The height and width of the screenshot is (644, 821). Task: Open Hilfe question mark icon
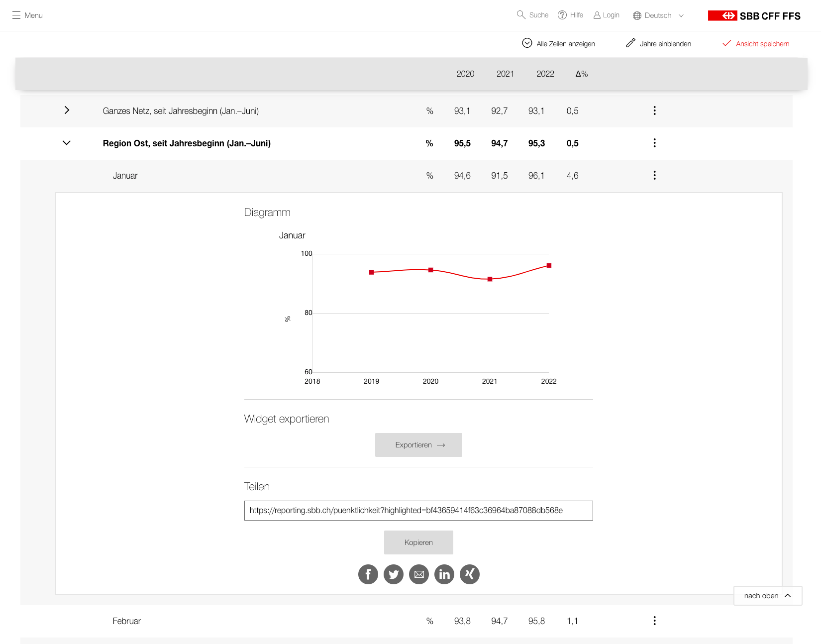point(562,15)
